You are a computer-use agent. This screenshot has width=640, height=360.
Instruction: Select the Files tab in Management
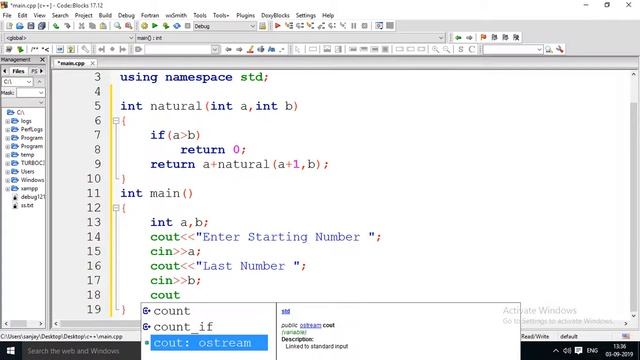click(x=18, y=71)
